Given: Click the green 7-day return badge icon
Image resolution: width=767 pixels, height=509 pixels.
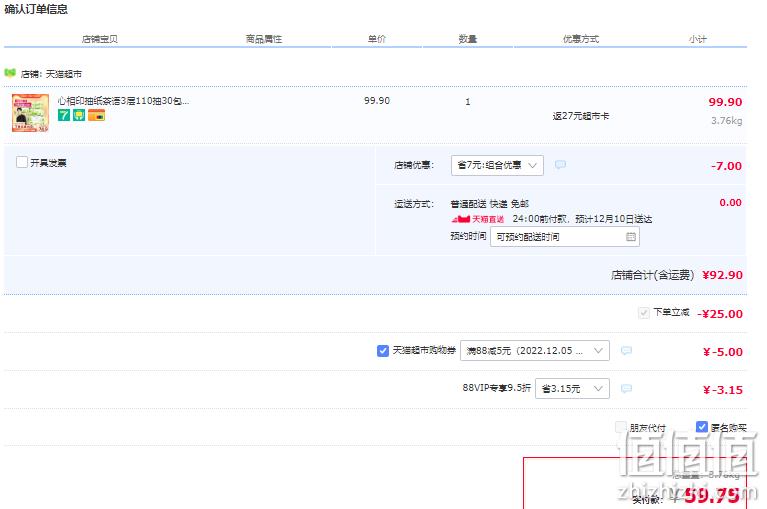Looking at the screenshot, I should 64,115.
